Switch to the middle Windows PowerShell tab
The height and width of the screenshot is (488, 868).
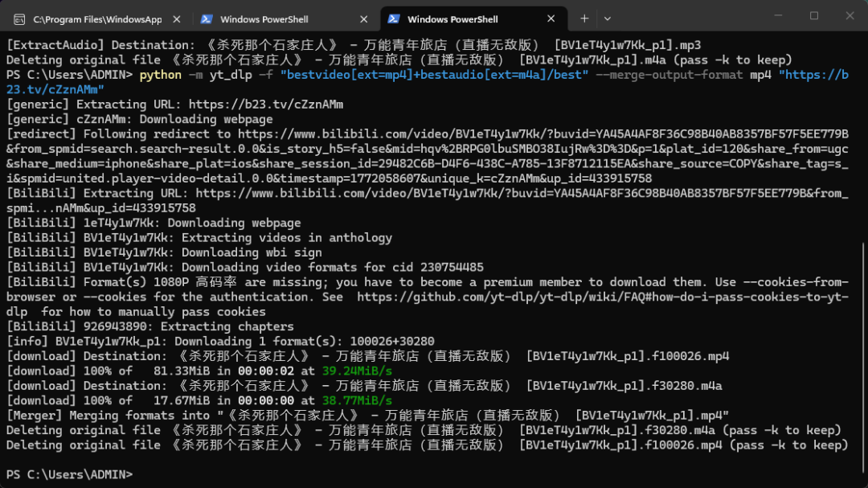[x=273, y=18]
